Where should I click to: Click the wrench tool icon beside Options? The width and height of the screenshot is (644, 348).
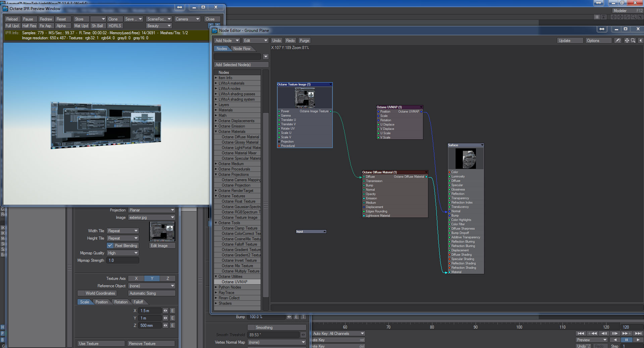point(618,41)
